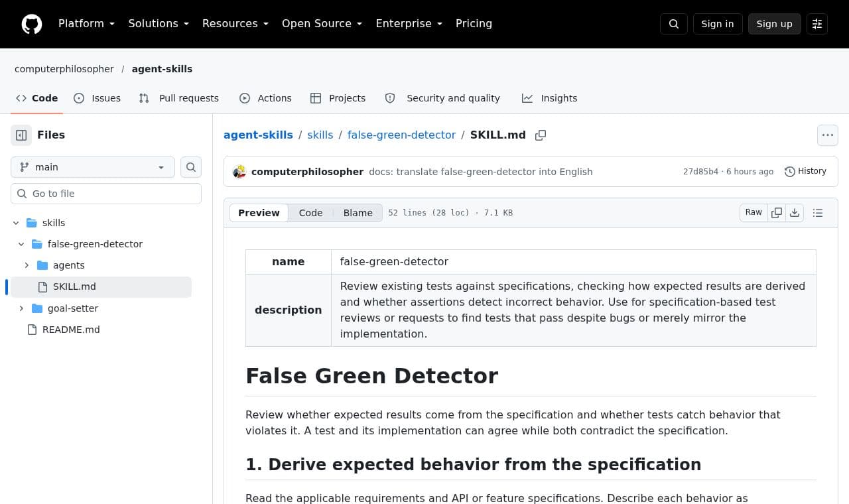Open the Open Source menu
Screen dimensions: 849x504
click(322, 24)
